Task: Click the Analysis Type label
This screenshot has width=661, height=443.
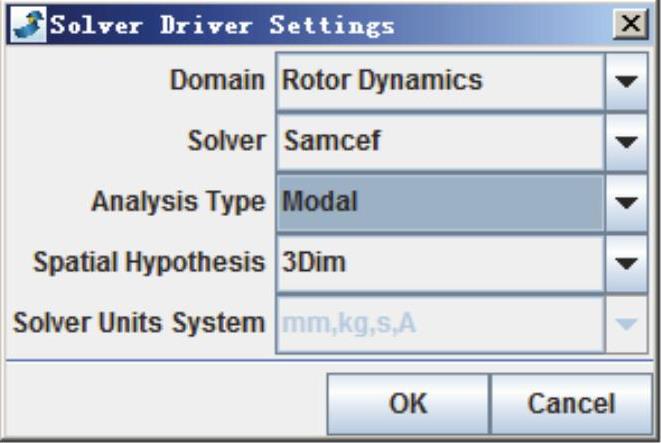Action: coord(179,202)
